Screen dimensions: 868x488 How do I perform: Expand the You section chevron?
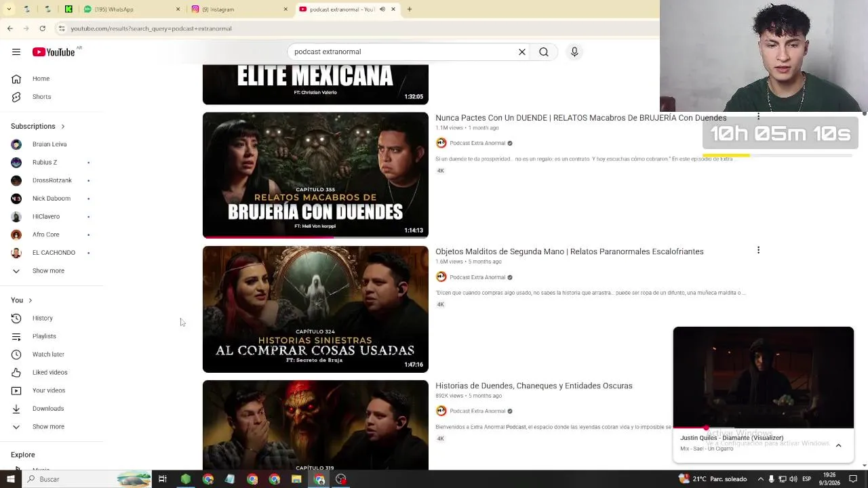pyautogui.click(x=30, y=301)
